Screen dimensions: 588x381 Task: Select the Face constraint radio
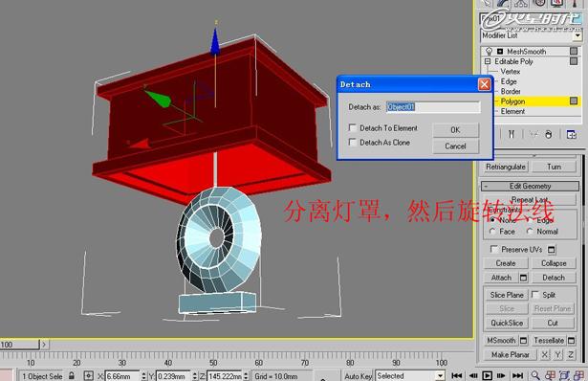(x=492, y=232)
